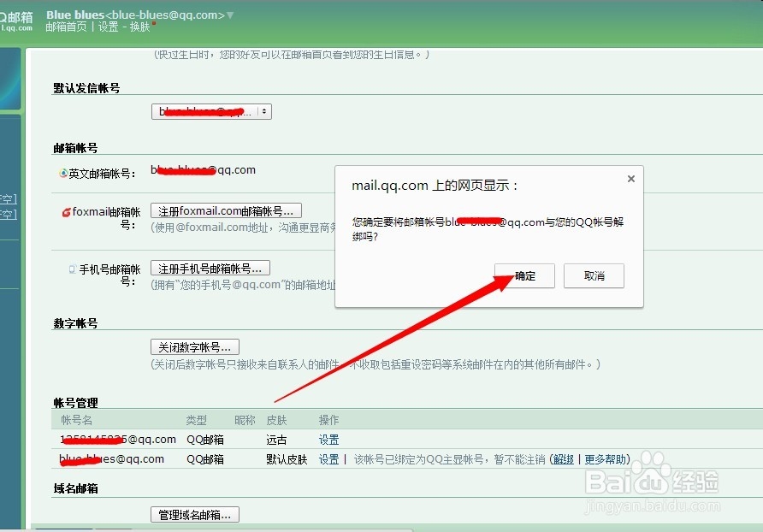The image size is (763, 532).
Task: Click the 默认发信帐号 section heading
Action: click(x=86, y=88)
